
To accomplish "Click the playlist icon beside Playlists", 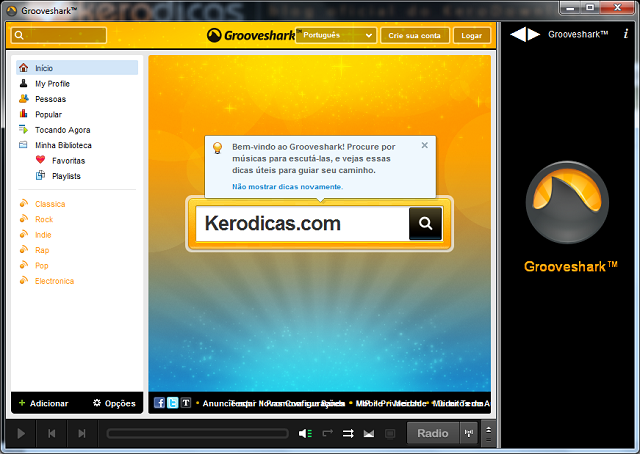I will [40, 175].
